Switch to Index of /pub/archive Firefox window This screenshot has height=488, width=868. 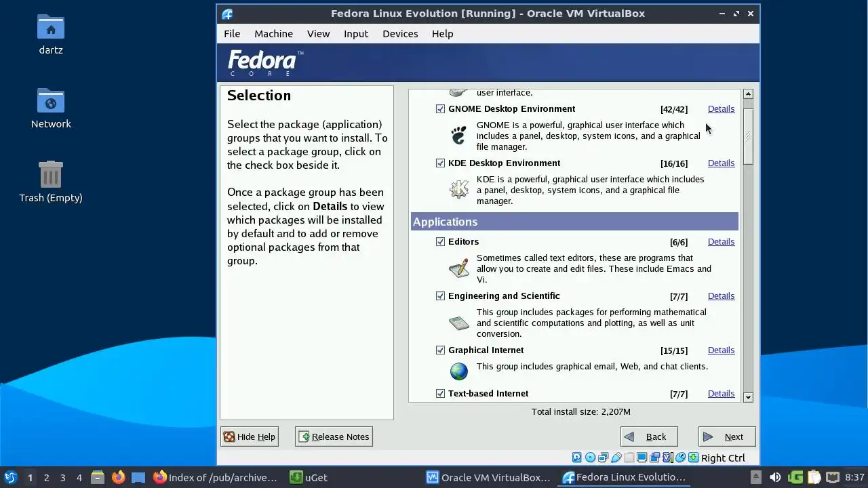click(216, 477)
